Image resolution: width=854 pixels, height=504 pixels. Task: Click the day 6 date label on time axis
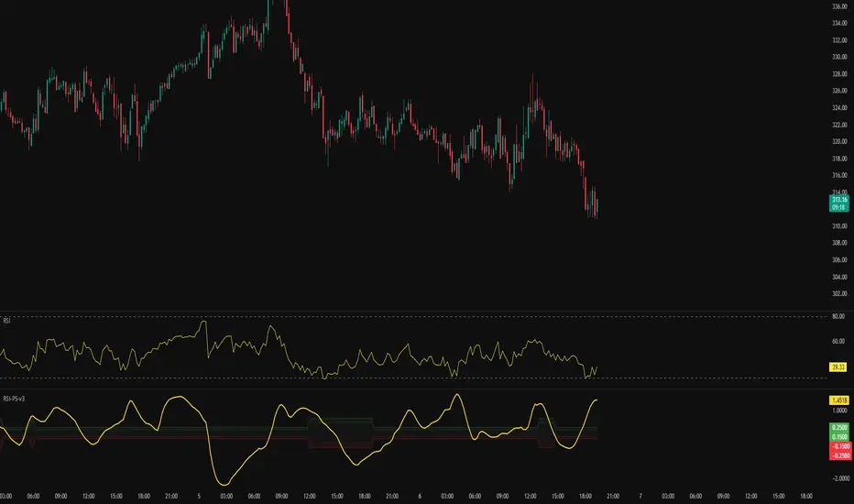tap(420, 497)
